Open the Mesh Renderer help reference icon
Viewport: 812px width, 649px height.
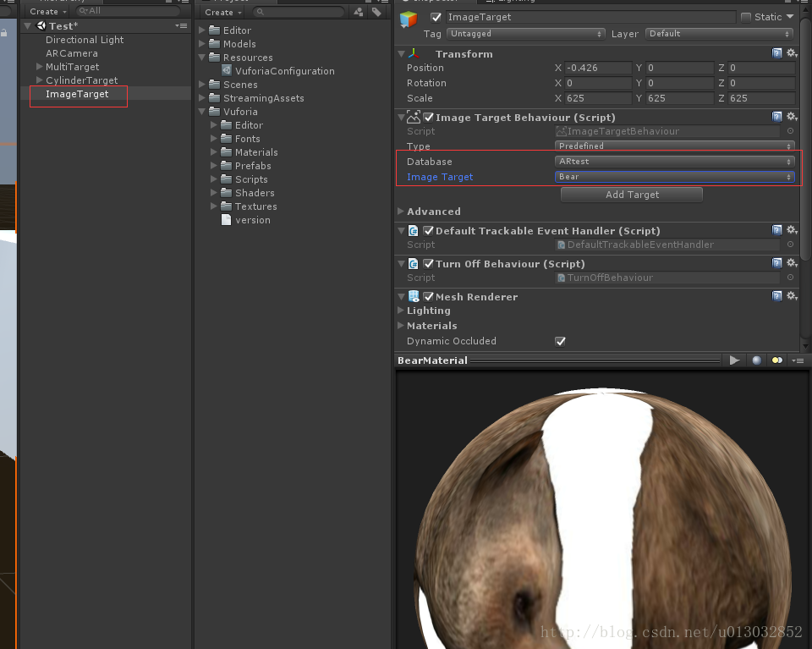(777, 296)
